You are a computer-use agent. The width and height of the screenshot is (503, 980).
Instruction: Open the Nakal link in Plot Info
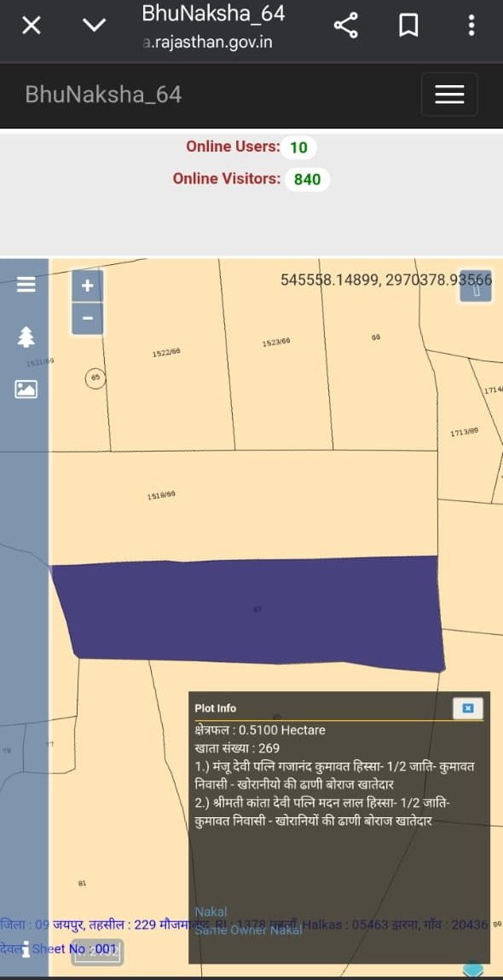click(x=211, y=913)
